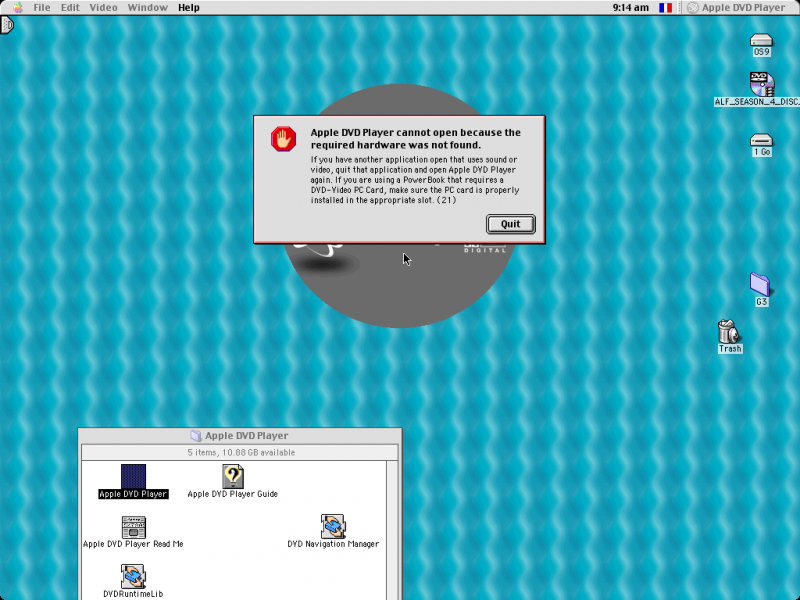
Task: Click the control strip tab at top left
Action: click(x=7, y=25)
